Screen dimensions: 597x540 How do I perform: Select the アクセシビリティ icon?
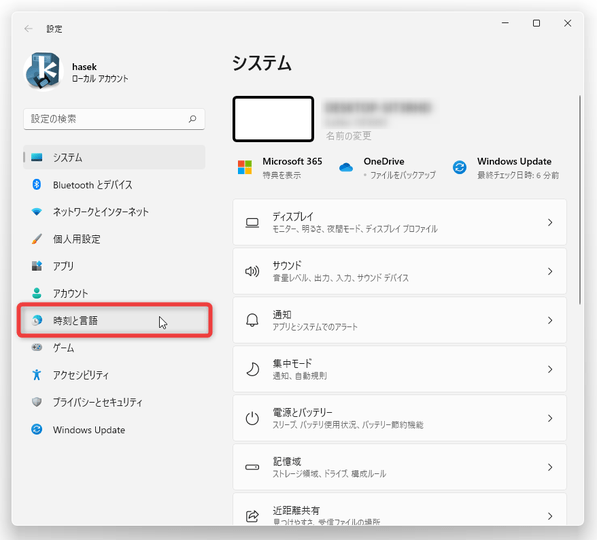coord(37,375)
